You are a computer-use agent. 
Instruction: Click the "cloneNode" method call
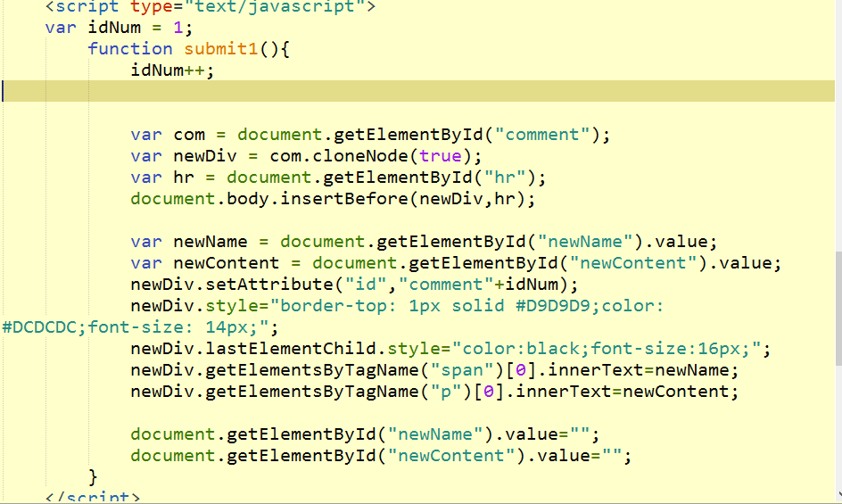click(361, 156)
